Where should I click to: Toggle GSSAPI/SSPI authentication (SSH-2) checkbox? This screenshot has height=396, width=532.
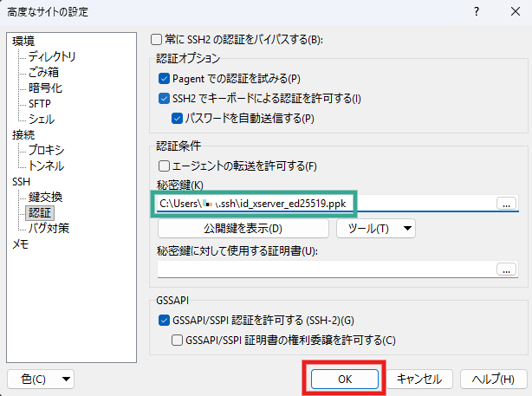165,321
